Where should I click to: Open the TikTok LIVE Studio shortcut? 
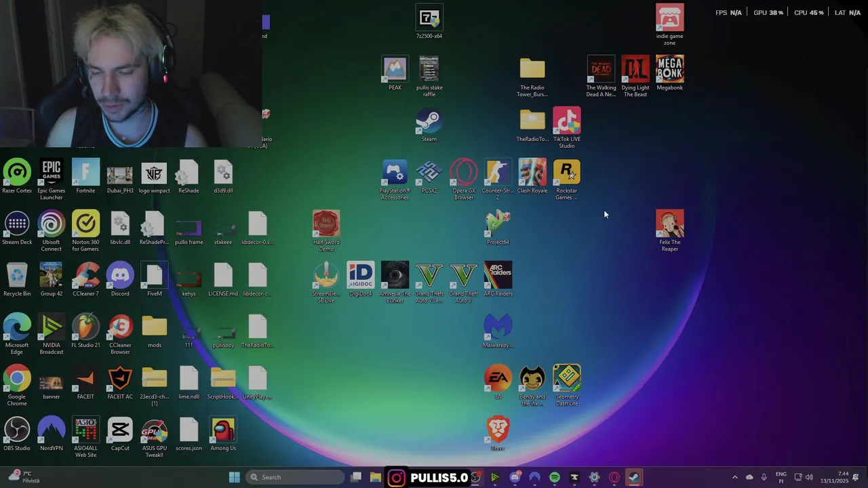click(x=567, y=129)
